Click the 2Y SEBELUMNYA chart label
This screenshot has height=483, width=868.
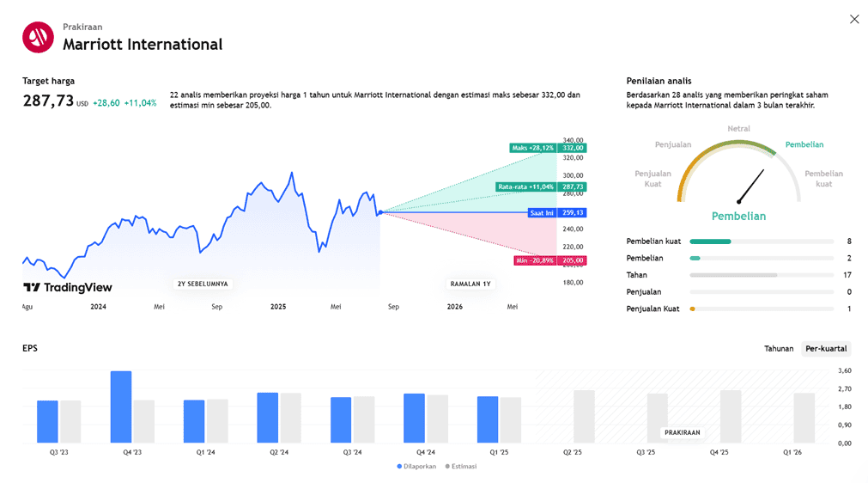pyautogui.click(x=203, y=284)
